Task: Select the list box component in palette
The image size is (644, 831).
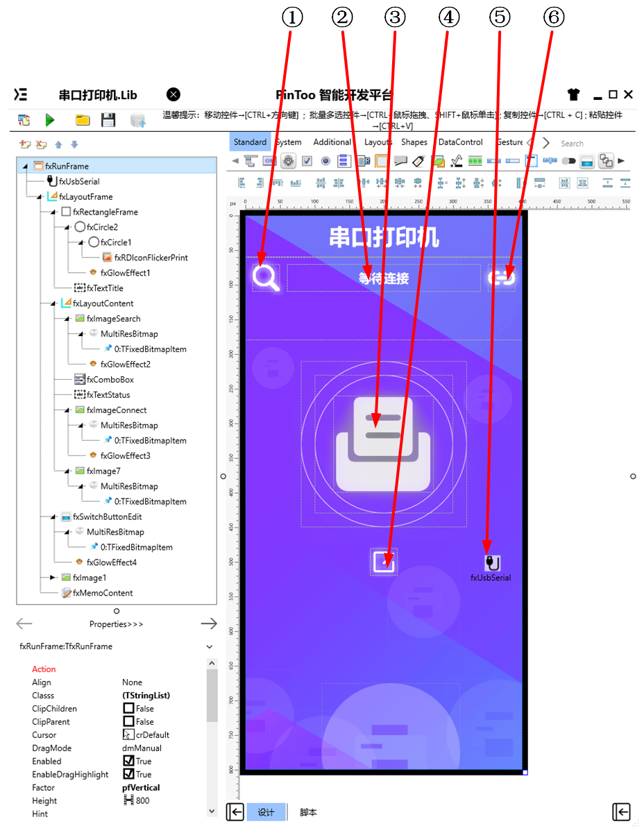Action: coord(344,160)
